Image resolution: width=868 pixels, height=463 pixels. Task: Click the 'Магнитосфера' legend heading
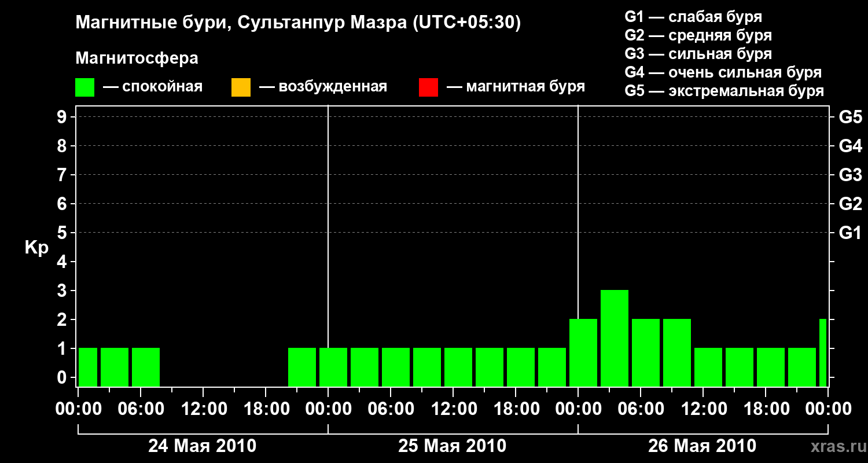tap(137, 58)
